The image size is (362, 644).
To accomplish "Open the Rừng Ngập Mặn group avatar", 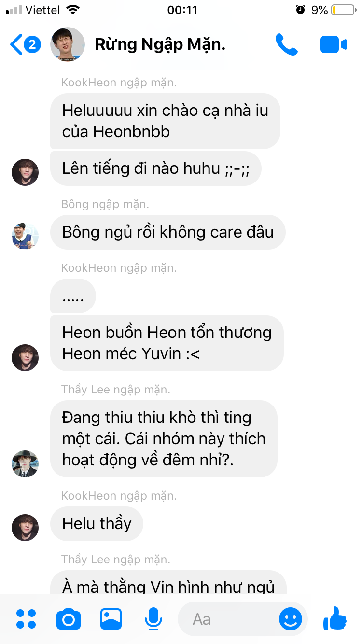I will pos(68,44).
